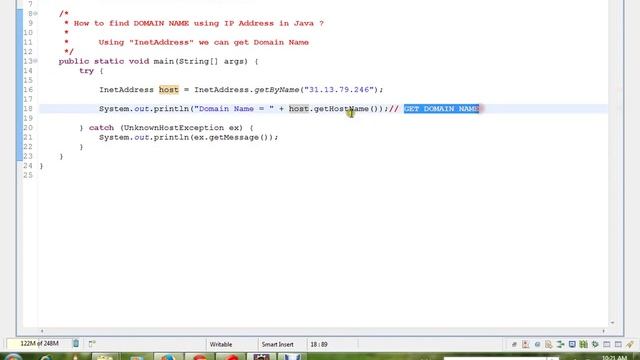
Task: Click the "Domain Name = " string literal
Action: [x=234, y=109]
